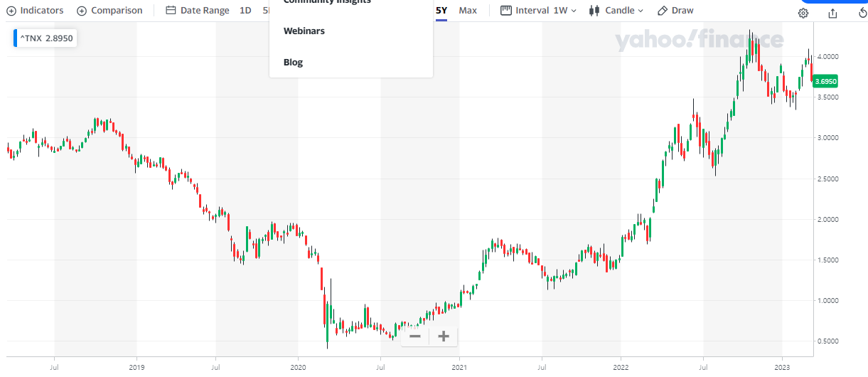868x377 pixels.
Task: Click the 2023 label on time axis
Action: pos(782,368)
